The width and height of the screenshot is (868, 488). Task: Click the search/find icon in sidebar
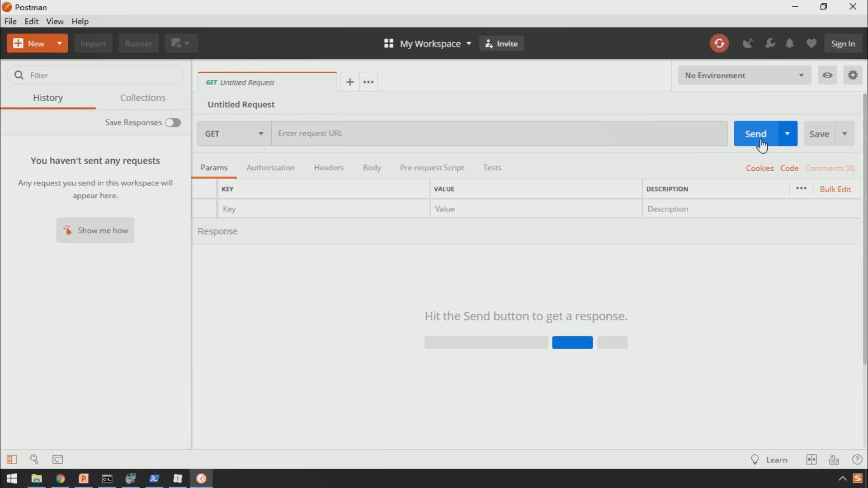[34, 459]
